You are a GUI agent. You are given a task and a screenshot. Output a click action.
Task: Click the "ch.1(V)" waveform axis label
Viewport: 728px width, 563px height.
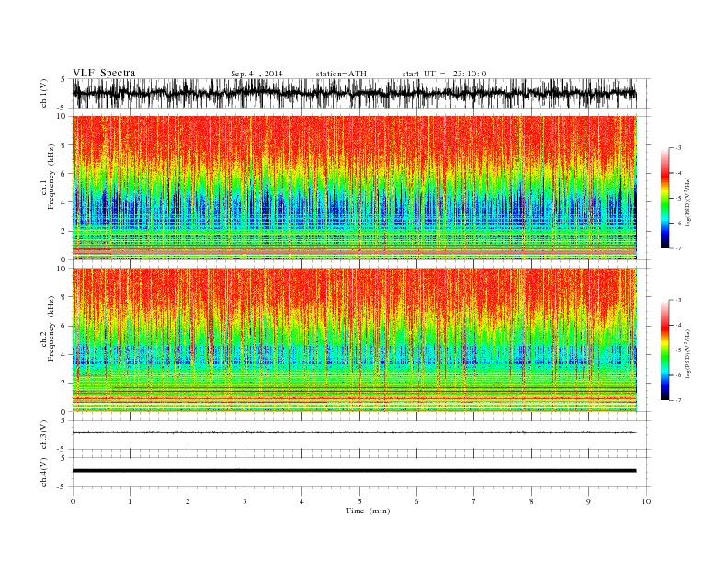(43, 93)
